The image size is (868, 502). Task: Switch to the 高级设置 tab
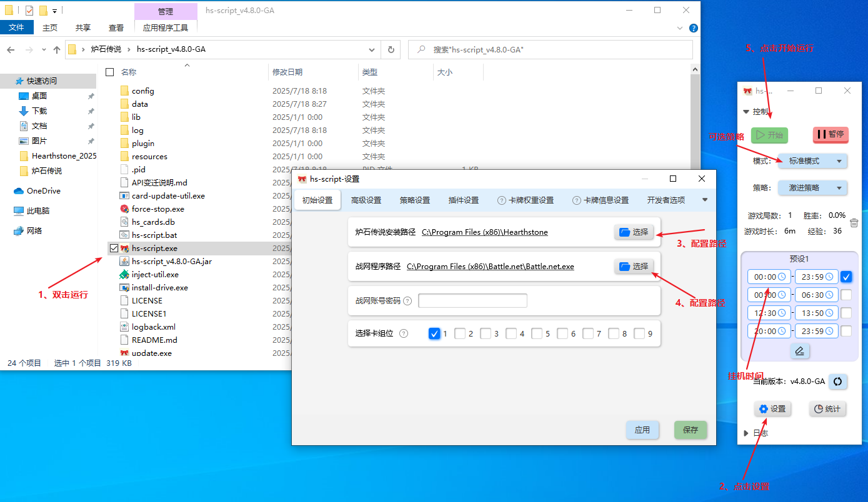[x=366, y=200]
